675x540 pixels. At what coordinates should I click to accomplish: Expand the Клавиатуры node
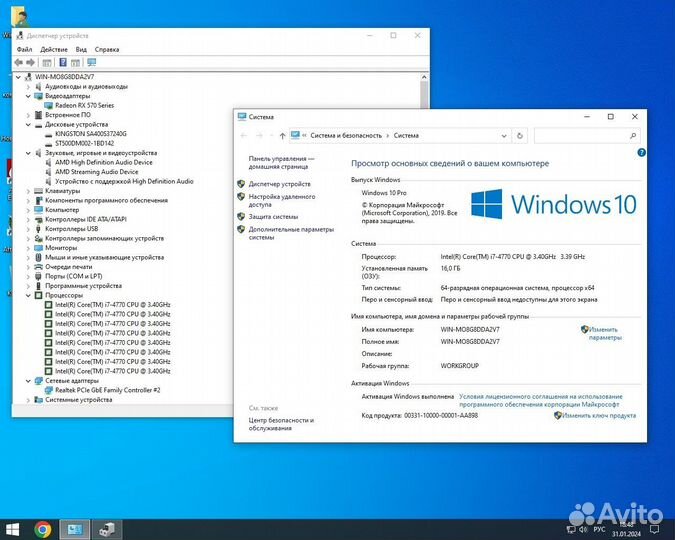click(28, 191)
